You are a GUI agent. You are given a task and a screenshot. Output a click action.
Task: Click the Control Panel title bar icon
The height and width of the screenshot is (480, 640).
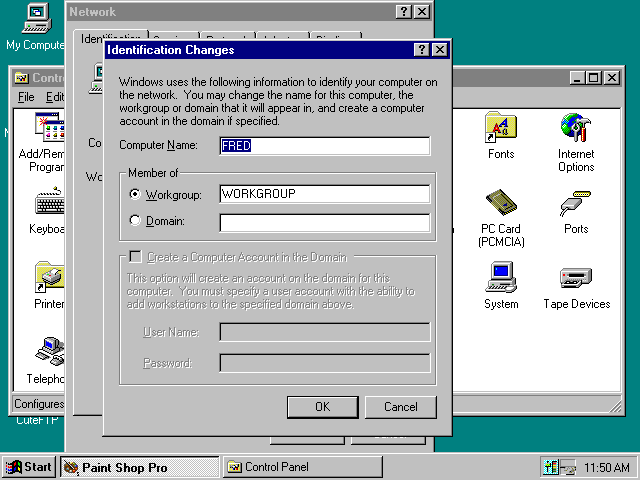click(21, 78)
